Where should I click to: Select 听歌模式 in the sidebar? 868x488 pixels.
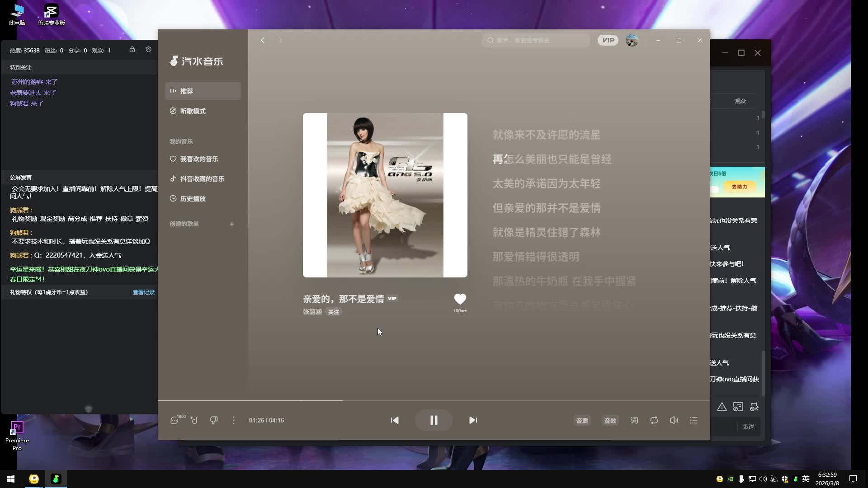[x=193, y=111]
